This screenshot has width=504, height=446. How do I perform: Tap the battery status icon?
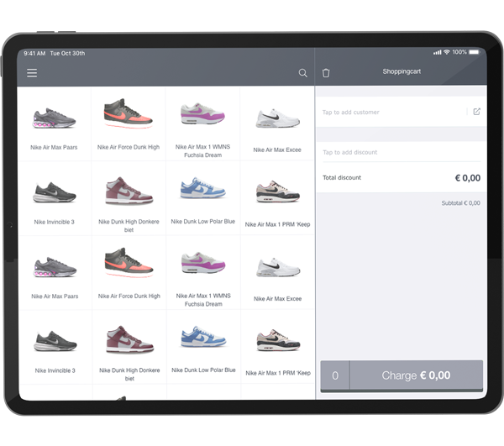(x=474, y=52)
